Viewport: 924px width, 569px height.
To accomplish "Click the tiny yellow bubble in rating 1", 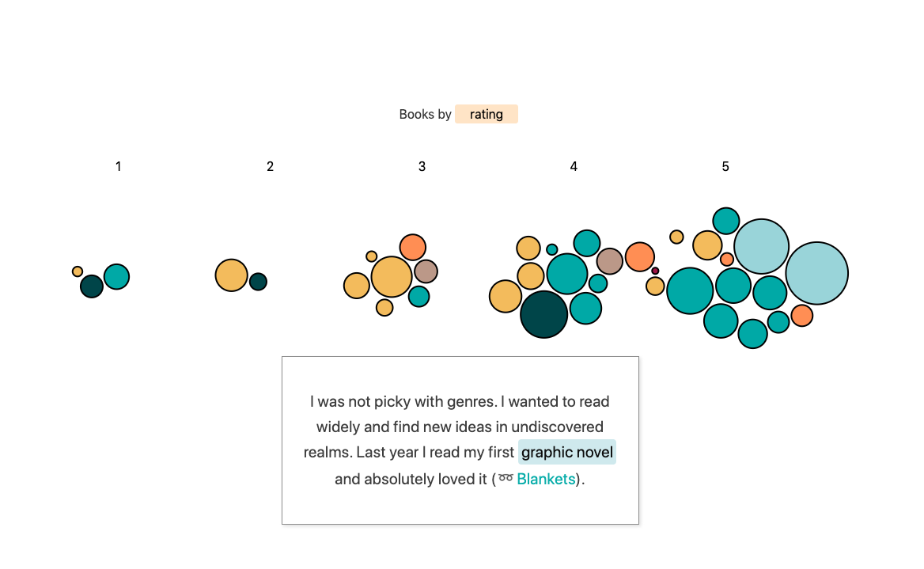I will coord(78,271).
